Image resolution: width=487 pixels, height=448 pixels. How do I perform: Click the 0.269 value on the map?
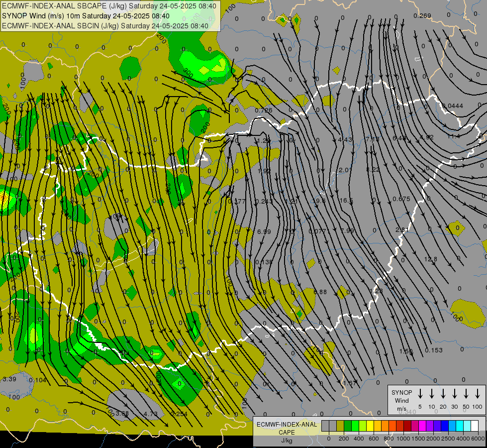click(x=422, y=15)
